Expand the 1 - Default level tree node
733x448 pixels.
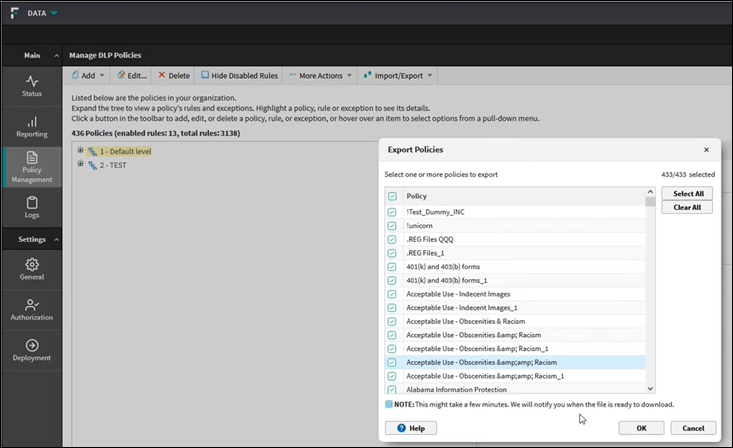click(80, 151)
